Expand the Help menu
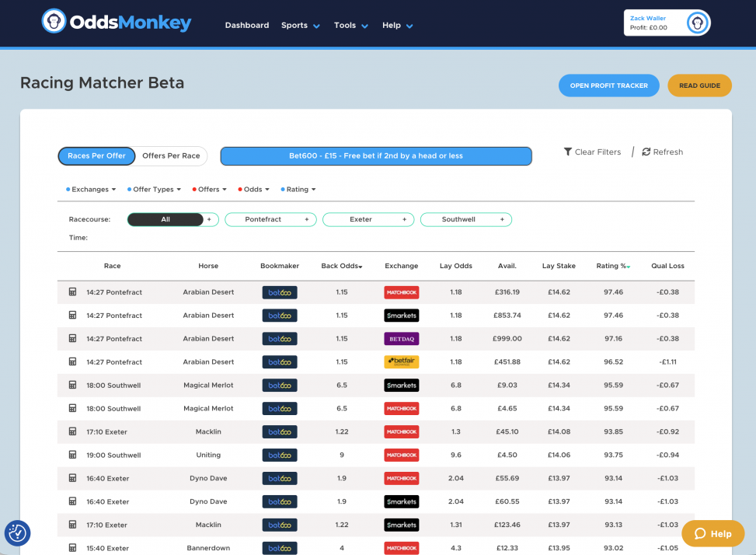This screenshot has width=756, height=555. click(x=397, y=25)
